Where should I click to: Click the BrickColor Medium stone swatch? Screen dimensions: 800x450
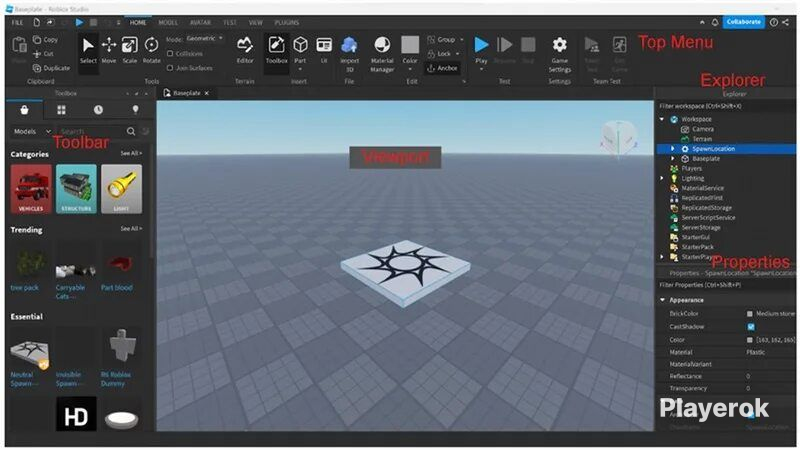click(749, 314)
